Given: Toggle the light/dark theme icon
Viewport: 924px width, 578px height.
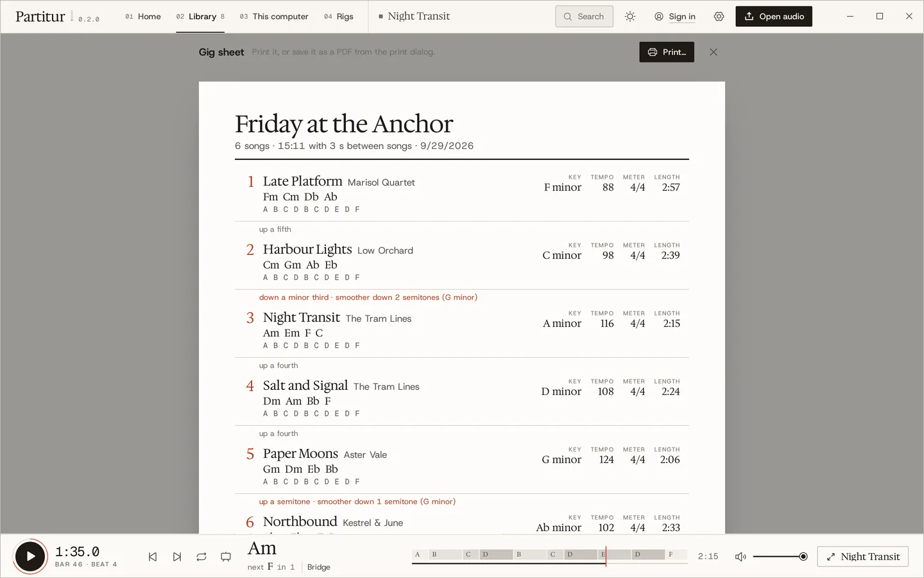Looking at the screenshot, I should point(630,17).
